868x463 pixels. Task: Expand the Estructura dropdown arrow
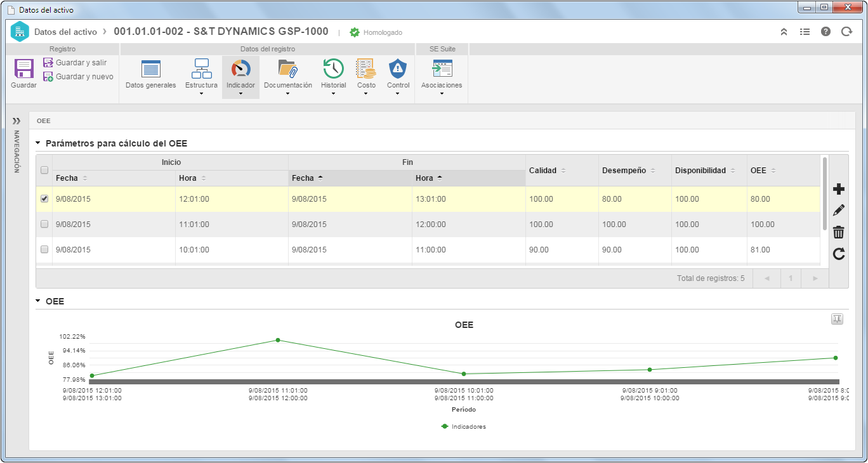pos(201,94)
